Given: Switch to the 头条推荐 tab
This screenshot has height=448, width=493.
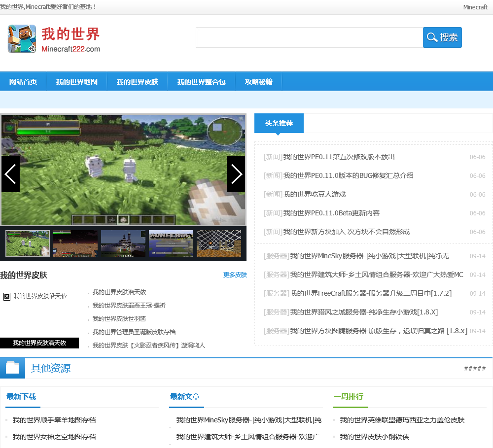Looking at the screenshot, I should click(x=279, y=123).
